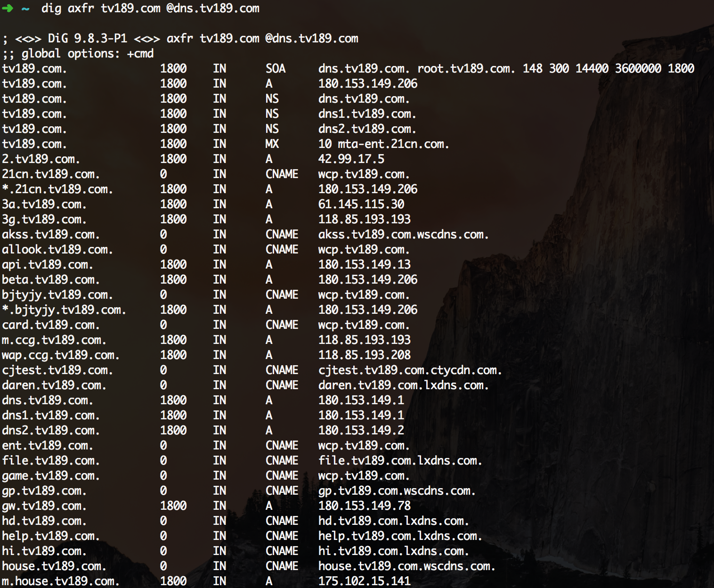Select CNAME target hi.tv189.com.lxdns.com.
Image resolution: width=714 pixels, height=588 pixels.
point(393,551)
